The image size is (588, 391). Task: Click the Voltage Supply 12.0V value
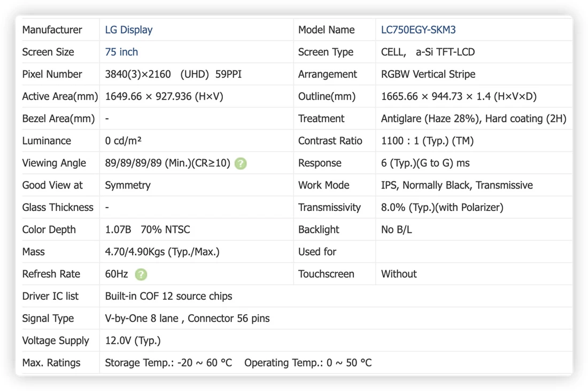click(x=133, y=340)
